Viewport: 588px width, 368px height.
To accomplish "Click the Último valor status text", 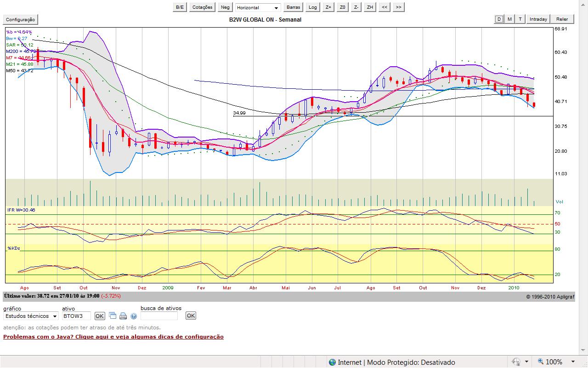I will [x=62, y=296].
